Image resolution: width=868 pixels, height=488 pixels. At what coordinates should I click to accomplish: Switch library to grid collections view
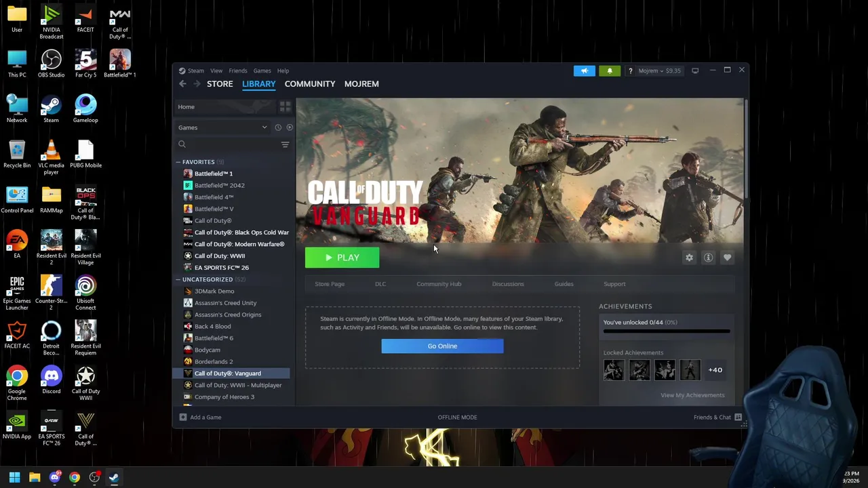(x=285, y=107)
